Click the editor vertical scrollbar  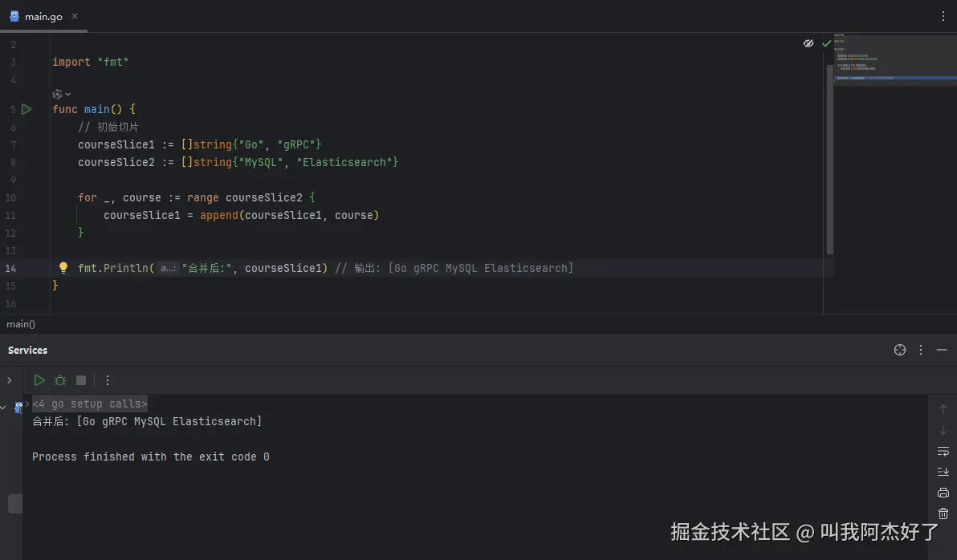pos(830,160)
